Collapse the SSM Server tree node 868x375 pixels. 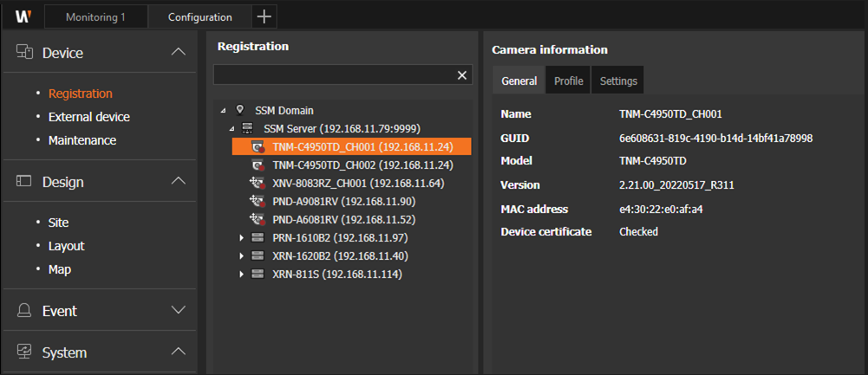232,128
